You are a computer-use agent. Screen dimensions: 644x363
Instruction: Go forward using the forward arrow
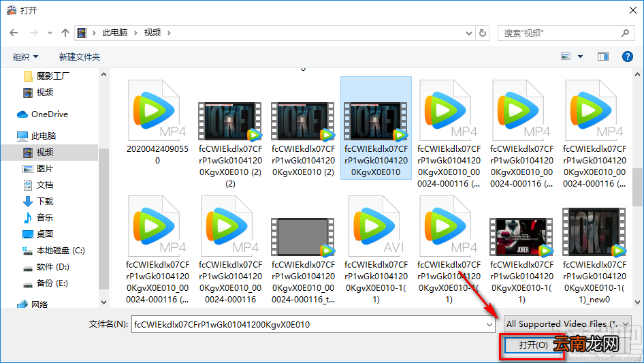(x=34, y=33)
